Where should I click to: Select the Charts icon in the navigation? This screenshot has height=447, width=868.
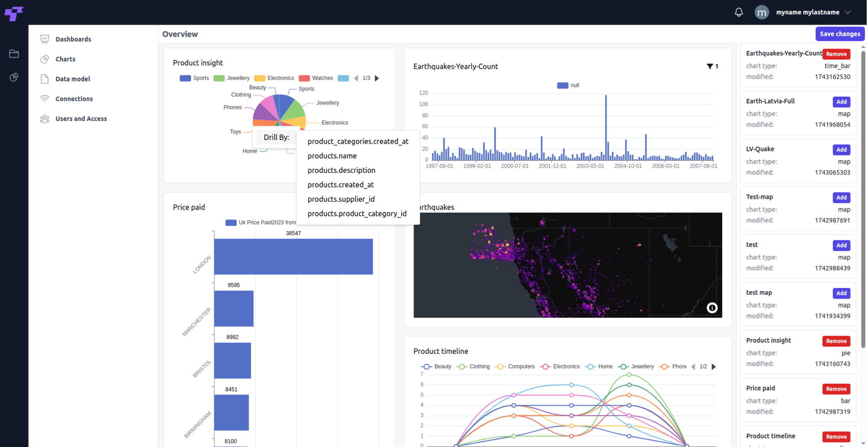45,59
